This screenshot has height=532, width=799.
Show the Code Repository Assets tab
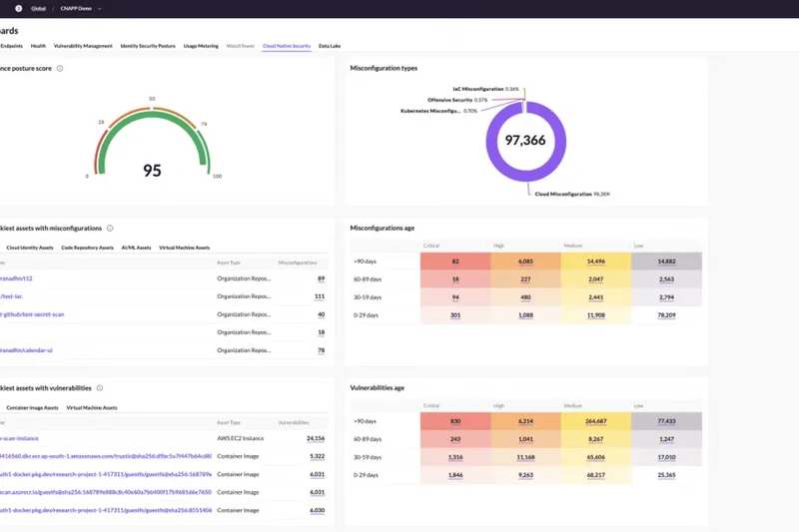[87, 248]
